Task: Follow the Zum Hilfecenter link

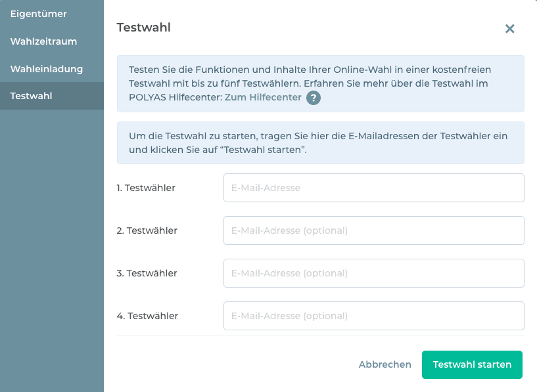Action: (263, 97)
